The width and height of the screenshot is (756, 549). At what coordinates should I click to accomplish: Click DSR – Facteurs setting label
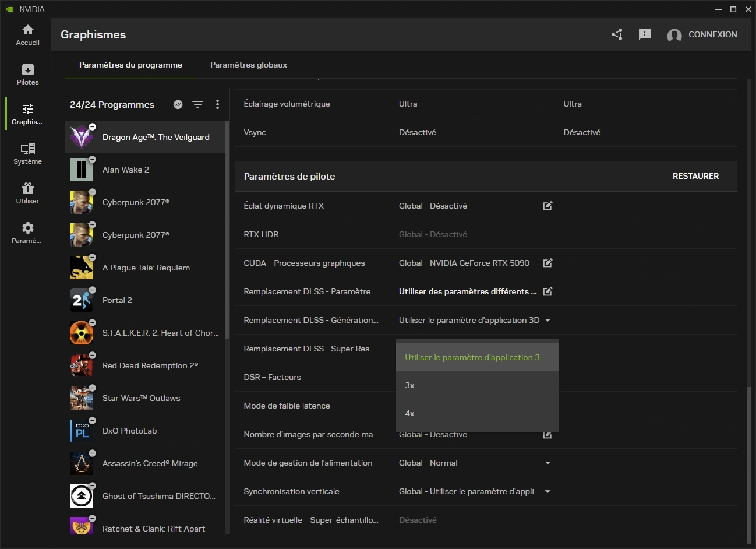click(x=272, y=377)
